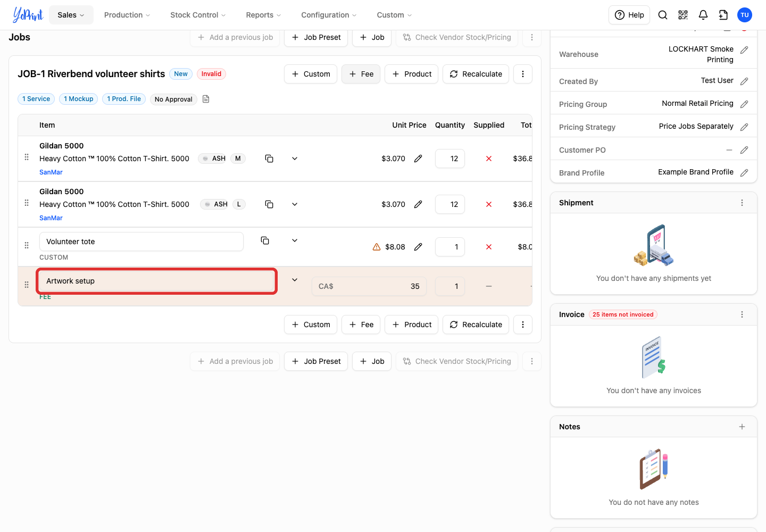Click the YoPrint logo
This screenshot has width=766, height=532.
click(28, 15)
